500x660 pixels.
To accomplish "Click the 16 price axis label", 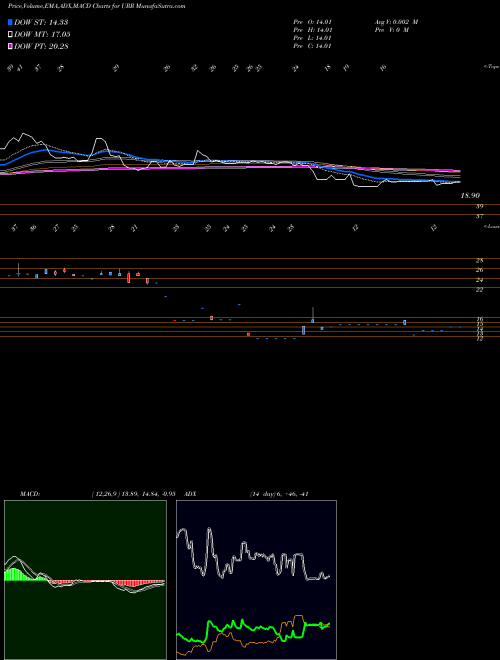I will [479, 320].
